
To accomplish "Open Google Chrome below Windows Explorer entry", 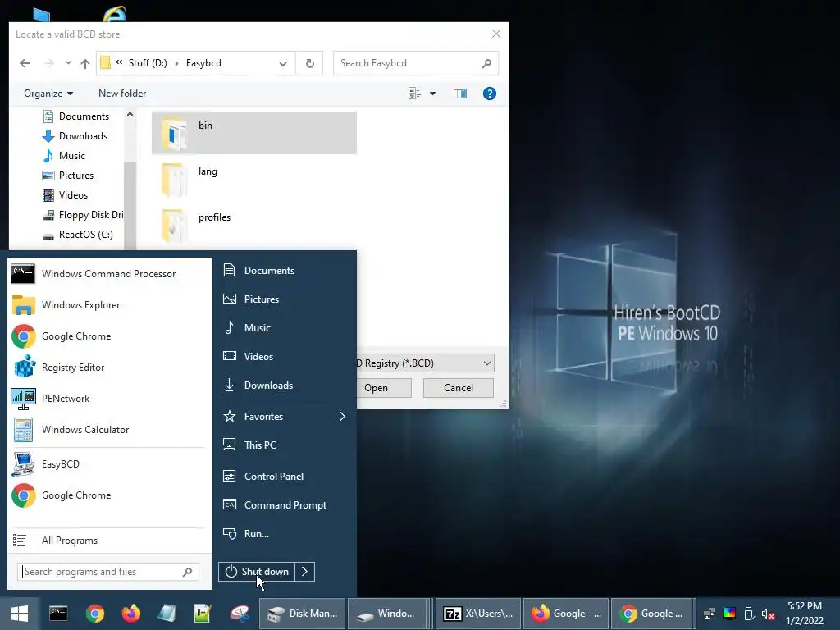I will 109,336.
